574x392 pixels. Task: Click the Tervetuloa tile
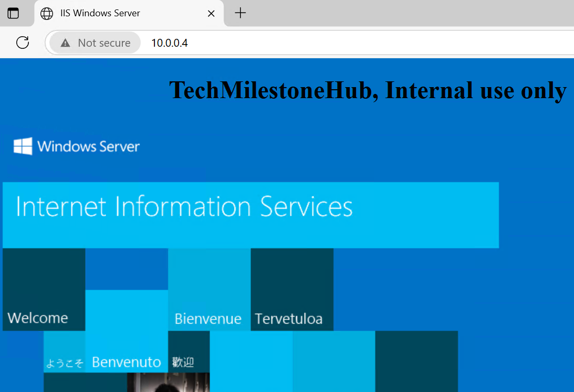tap(292, 290)
